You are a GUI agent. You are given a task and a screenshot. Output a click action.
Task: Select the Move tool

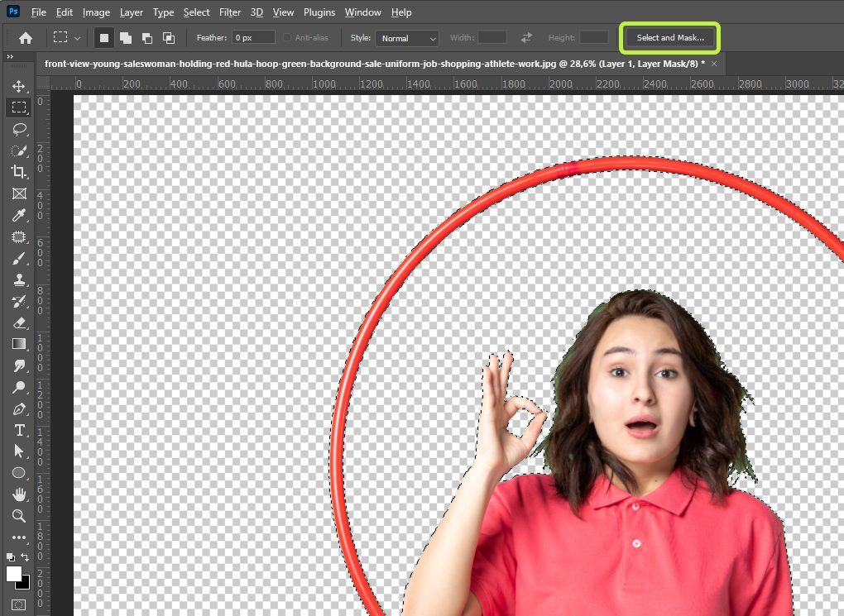(19, 86)
